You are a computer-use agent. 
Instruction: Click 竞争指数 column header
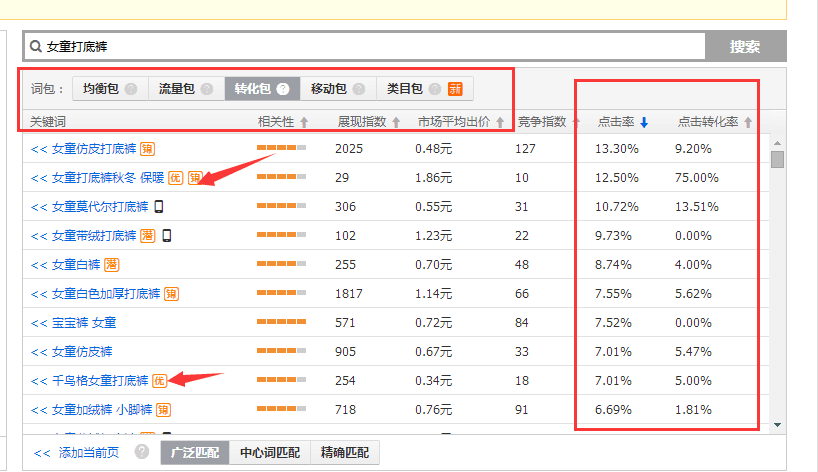(542, 122)
